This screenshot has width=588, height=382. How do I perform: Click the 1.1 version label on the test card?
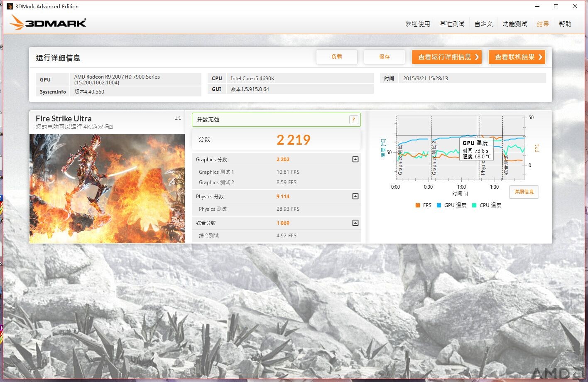click(178, 118)
